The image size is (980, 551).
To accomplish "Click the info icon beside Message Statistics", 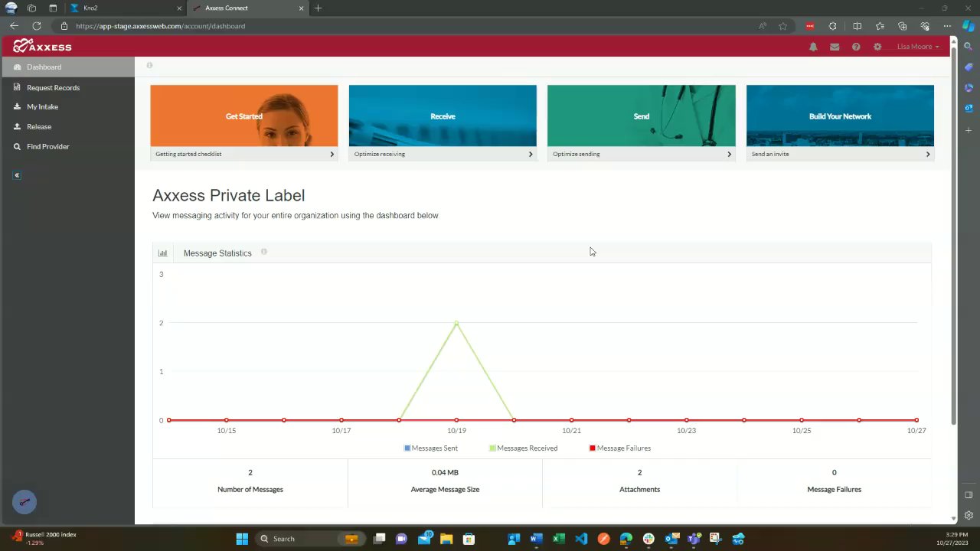I will pos(263,252).
